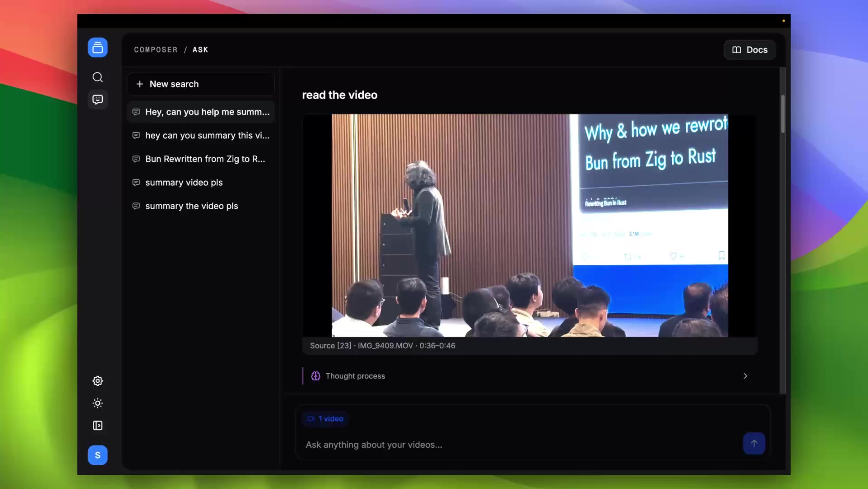Open 'hey can you summary this vi...' conversation

click(201, 135)
